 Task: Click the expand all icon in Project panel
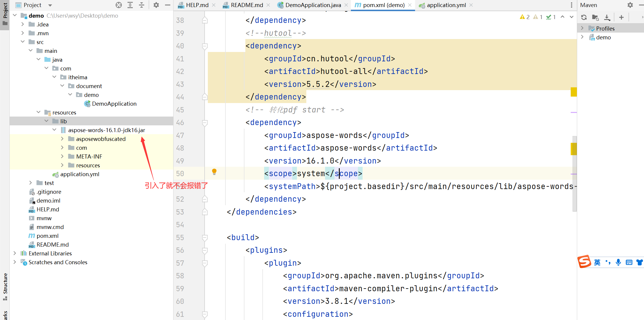(x=130, y=5)
